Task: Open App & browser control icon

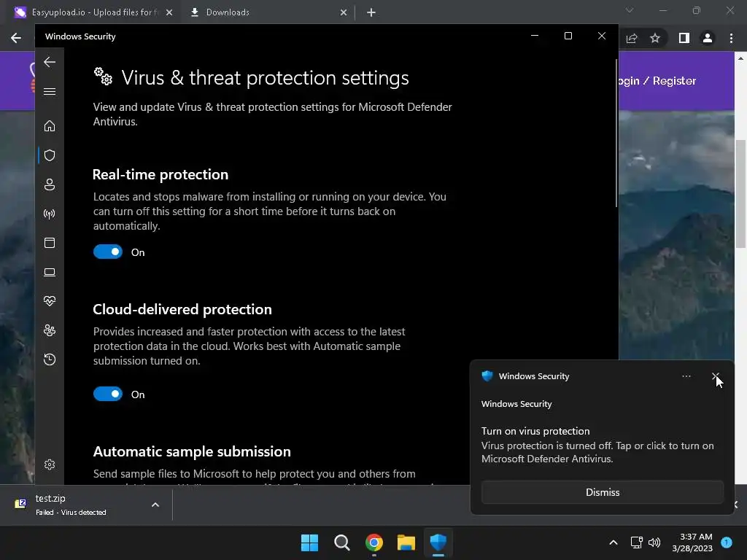Action: point(50,243)
